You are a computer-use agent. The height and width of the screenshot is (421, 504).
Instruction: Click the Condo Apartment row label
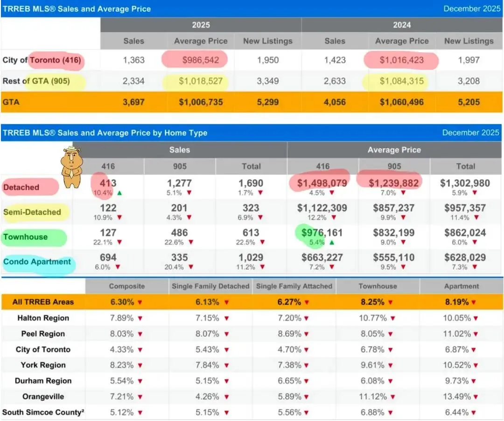point(37,261)
